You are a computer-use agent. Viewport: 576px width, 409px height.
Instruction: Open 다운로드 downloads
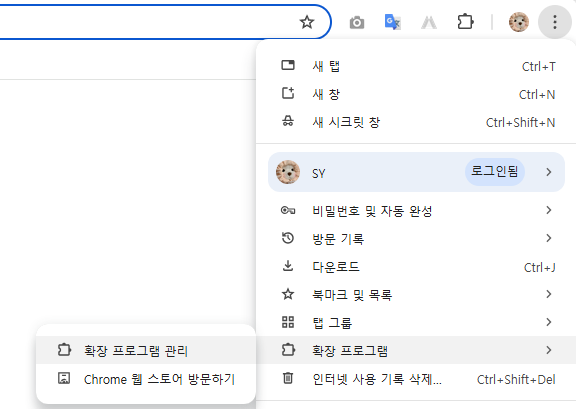(416, 266)
